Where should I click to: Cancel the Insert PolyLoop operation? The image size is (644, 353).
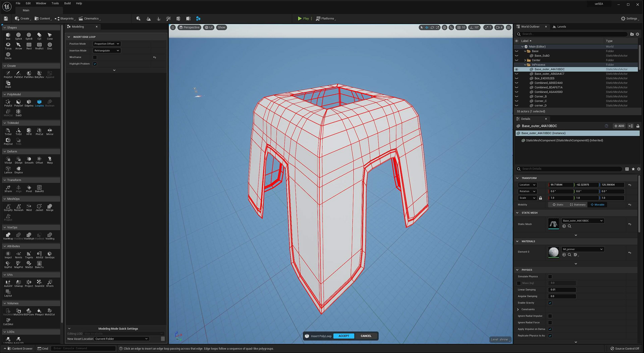coord(366,336)
